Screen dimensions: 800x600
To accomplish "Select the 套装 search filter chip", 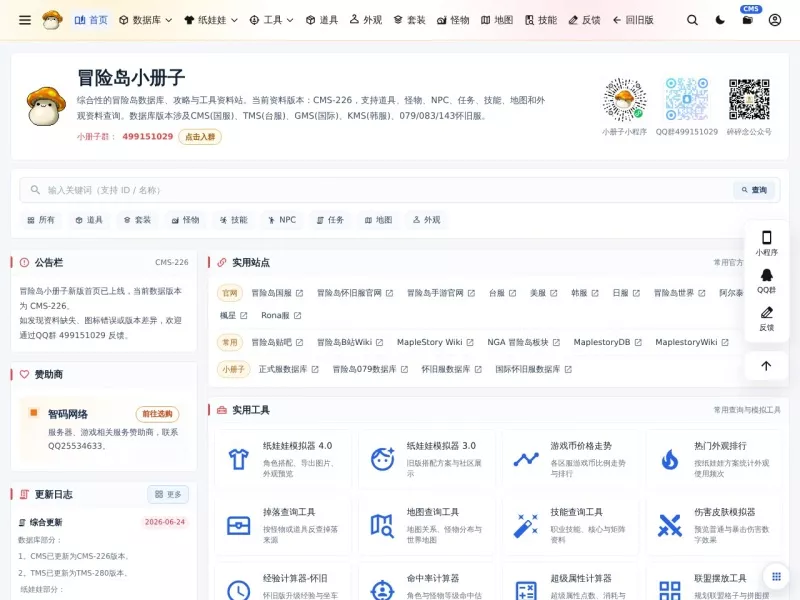I will [x=137, y=220].
